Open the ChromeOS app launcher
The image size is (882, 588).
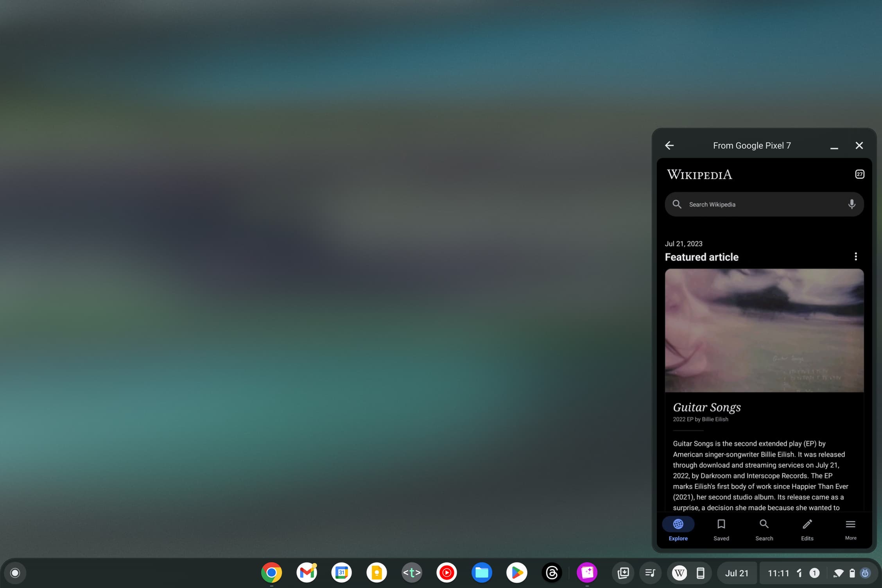point(15,573)
